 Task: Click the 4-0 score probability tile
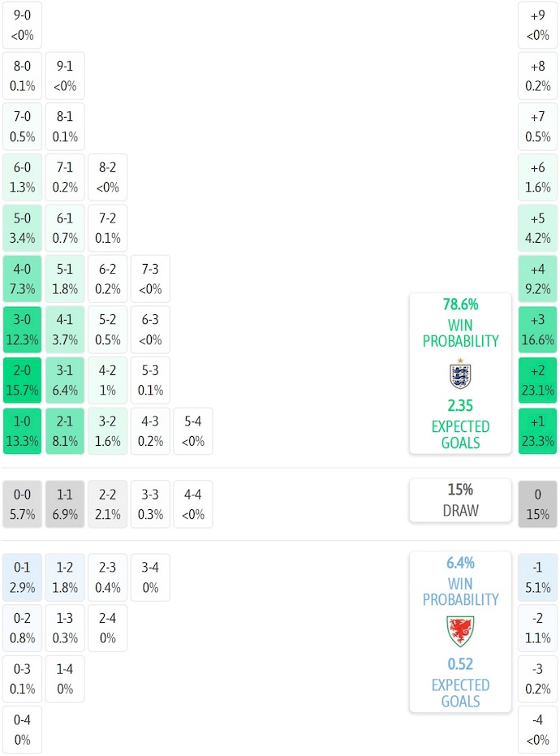point(23,279)
